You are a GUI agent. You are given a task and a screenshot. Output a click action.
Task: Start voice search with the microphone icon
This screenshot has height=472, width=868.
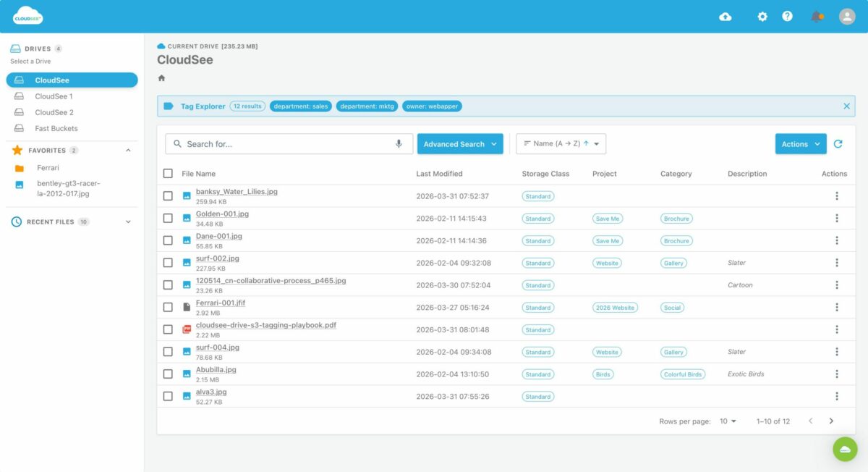[x=399, y=143]
